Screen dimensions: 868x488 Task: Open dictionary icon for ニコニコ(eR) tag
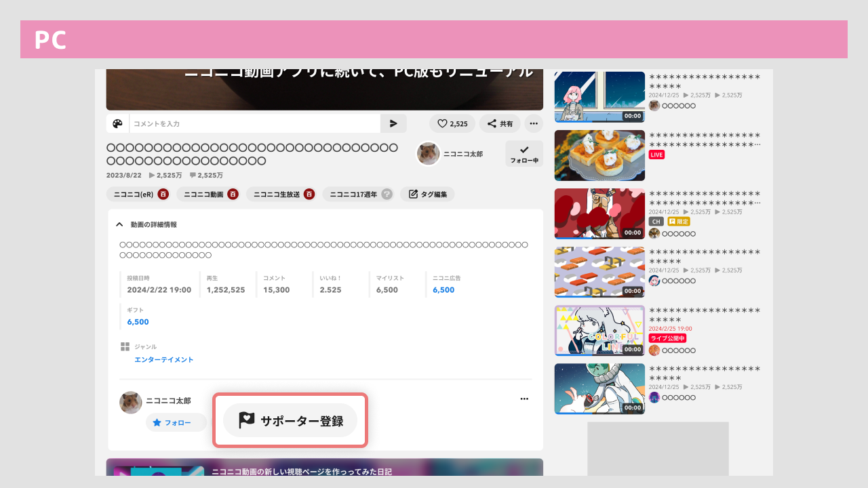pyautogui.click(x=163, y=194)
